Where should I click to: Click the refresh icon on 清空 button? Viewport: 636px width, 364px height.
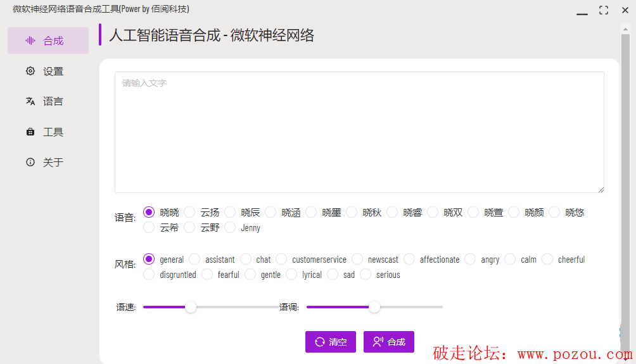coord(320,342)
